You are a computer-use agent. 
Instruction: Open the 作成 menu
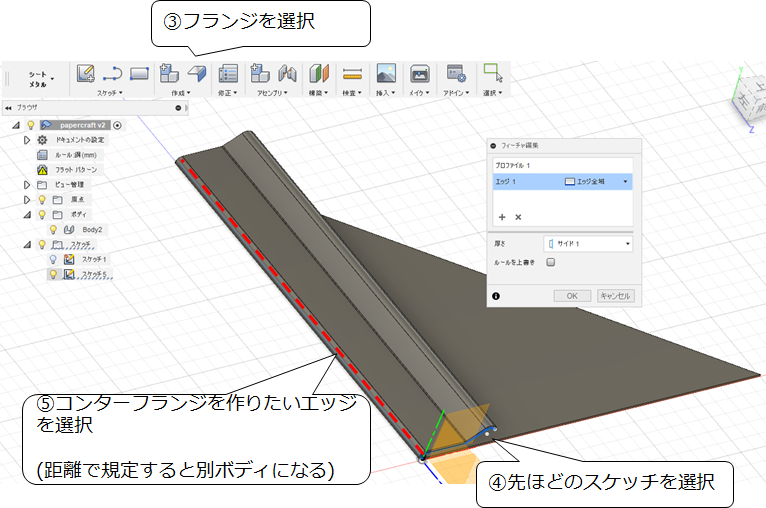click(180, 93)
